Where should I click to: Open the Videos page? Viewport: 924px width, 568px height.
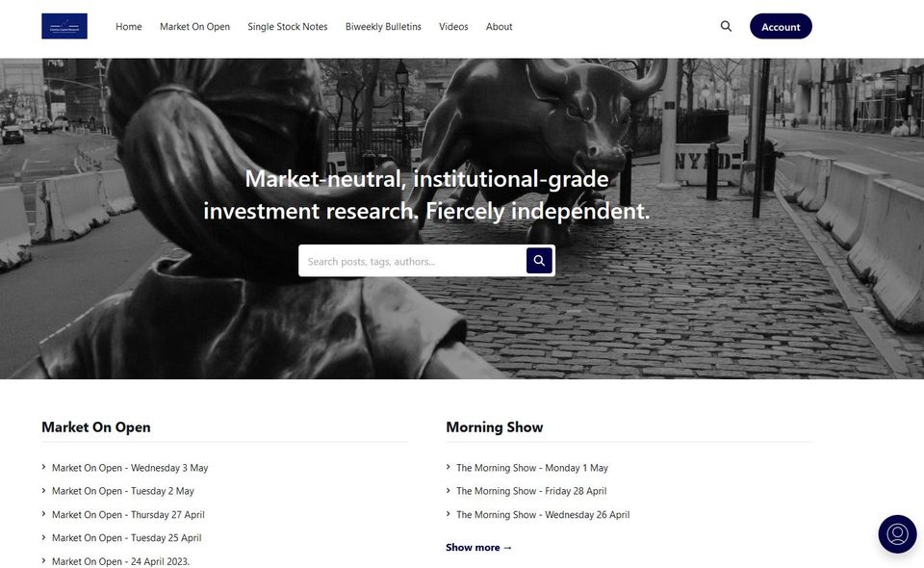click(x=453, y=27)
